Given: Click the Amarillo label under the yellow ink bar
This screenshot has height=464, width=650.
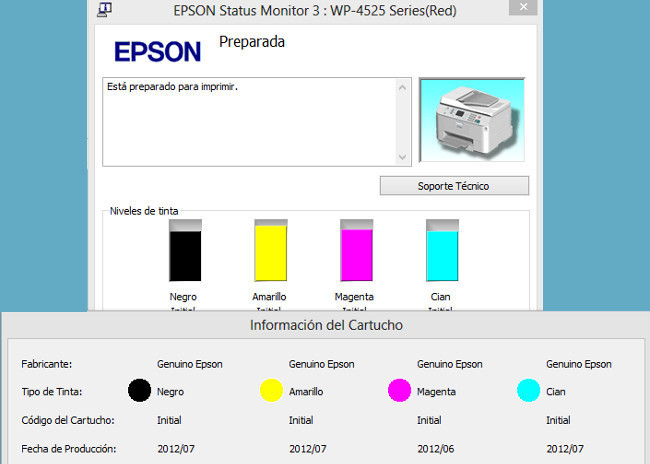Looking at the screenshot, I should [x=269, y=297].
